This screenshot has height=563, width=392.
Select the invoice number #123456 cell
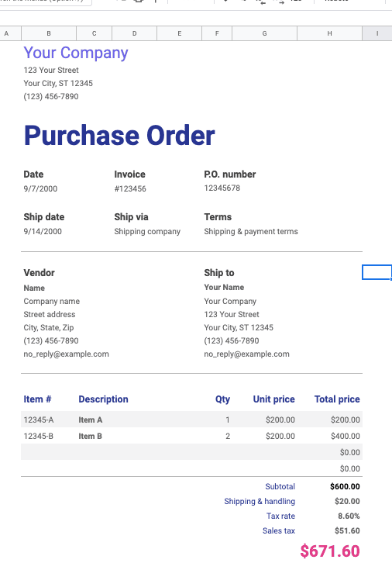(x=130, y=188)
